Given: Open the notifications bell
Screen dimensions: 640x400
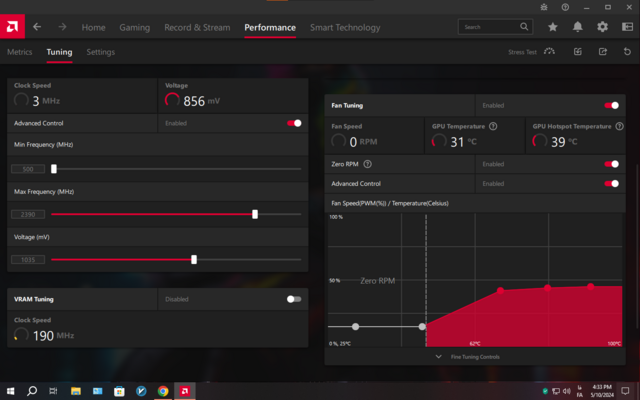Looking at the screenshot, I should 577,27.
